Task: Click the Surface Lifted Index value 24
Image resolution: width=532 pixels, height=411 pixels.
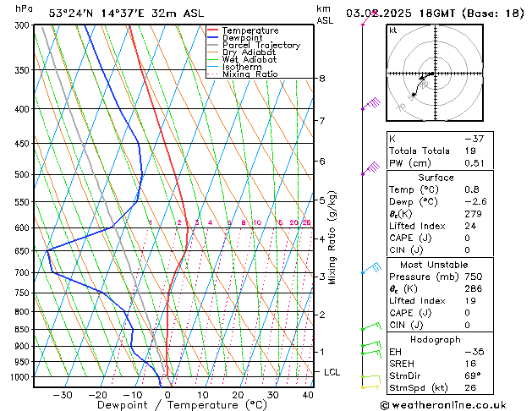Action: click(470, 226)
